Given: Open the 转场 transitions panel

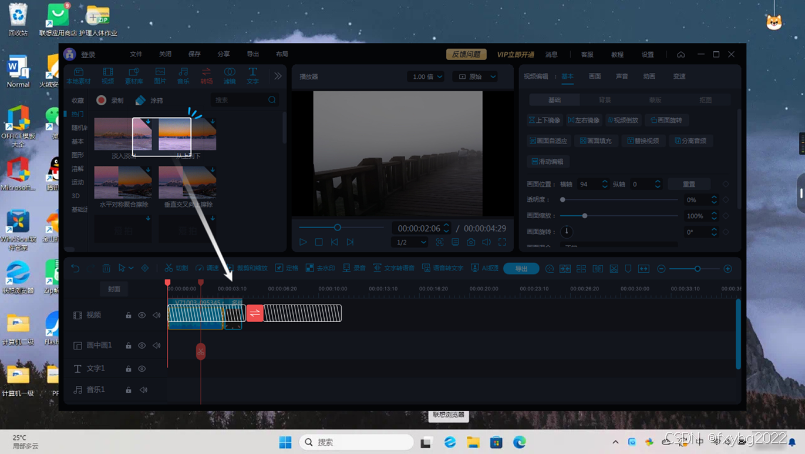Looking at the screenshot, I should (x=206, y=76).
